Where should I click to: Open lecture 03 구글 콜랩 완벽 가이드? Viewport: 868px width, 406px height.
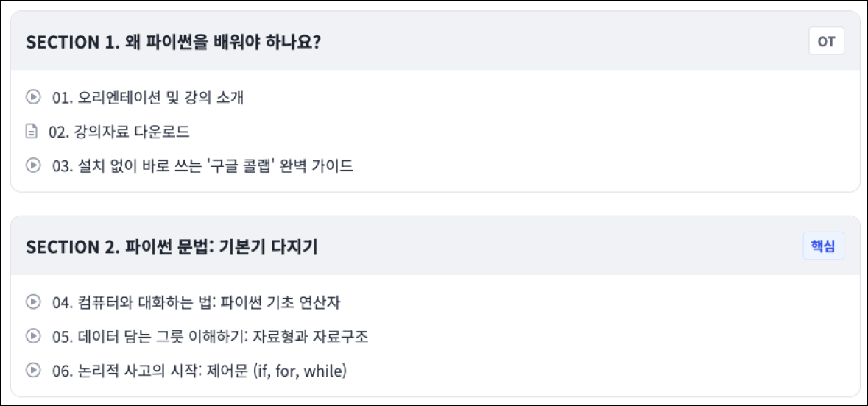coord(202,166)
